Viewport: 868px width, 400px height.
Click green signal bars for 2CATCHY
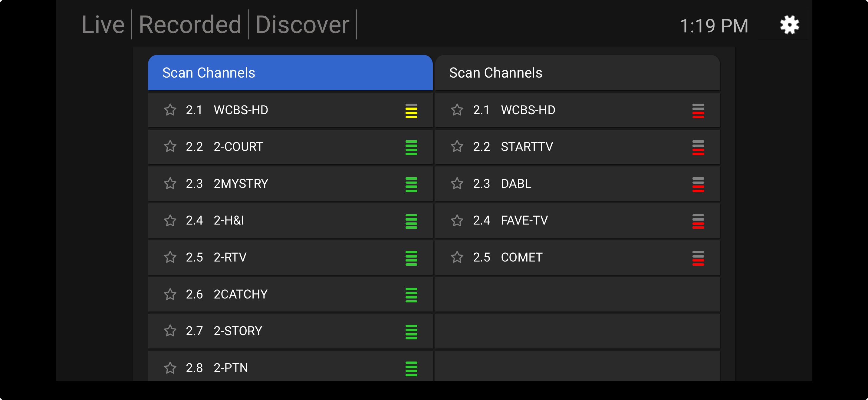tap(411, 295)
